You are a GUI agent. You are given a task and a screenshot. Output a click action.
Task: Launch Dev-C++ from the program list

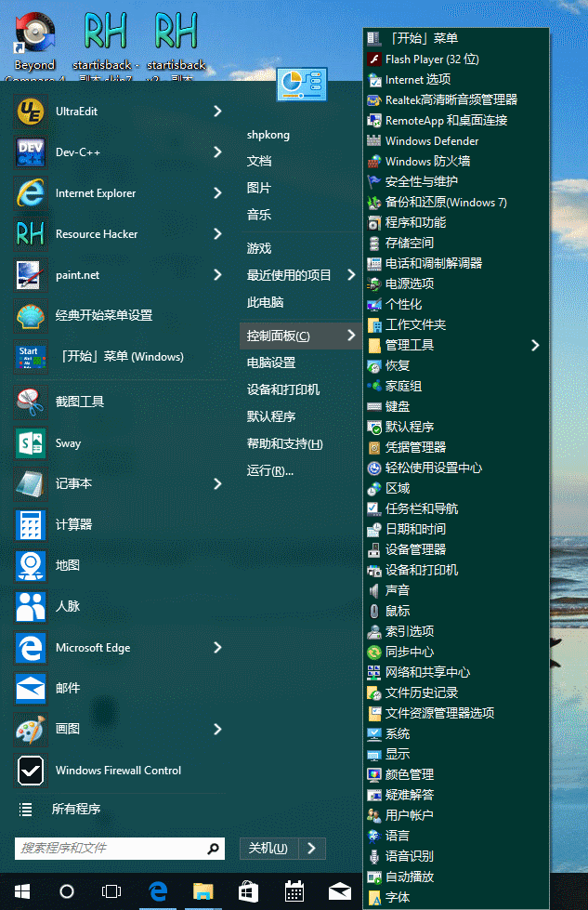click(119, 152)
